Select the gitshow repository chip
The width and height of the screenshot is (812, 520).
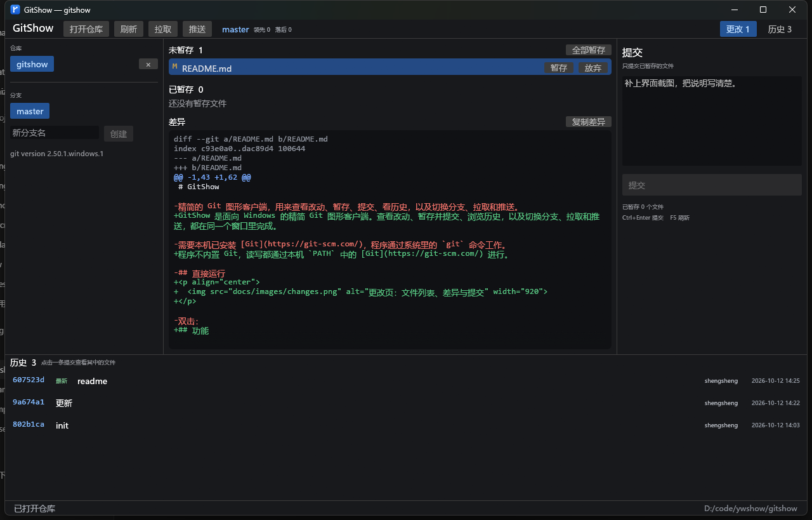pyautogui.click(x=32, y=64)
